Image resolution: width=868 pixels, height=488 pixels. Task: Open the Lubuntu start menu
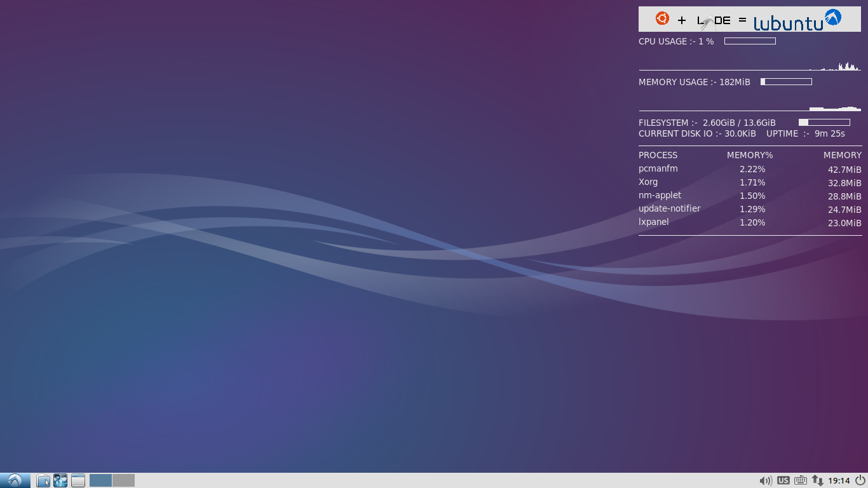[15, 480]
